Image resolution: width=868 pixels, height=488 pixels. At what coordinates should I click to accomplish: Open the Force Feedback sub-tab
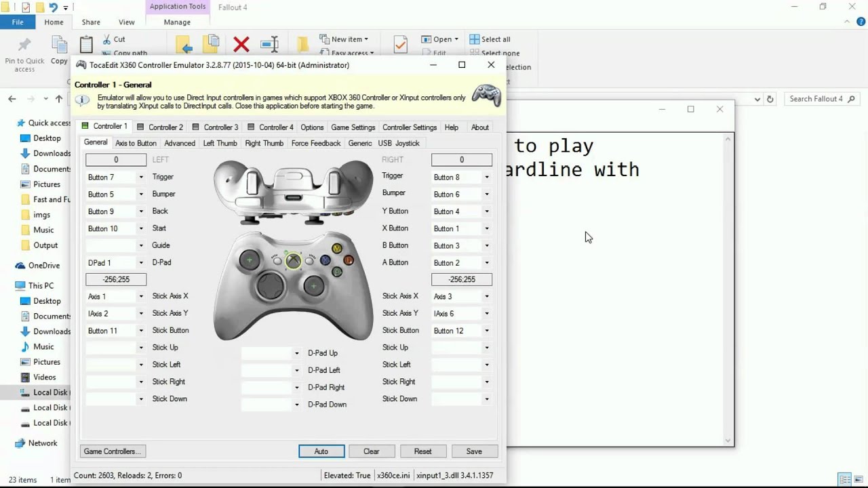316,143
